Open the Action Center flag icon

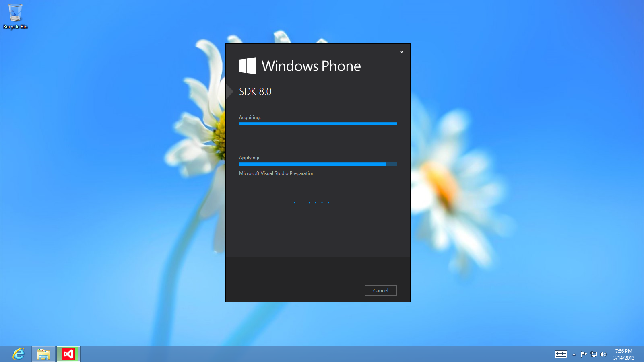[x=584, y=354]
